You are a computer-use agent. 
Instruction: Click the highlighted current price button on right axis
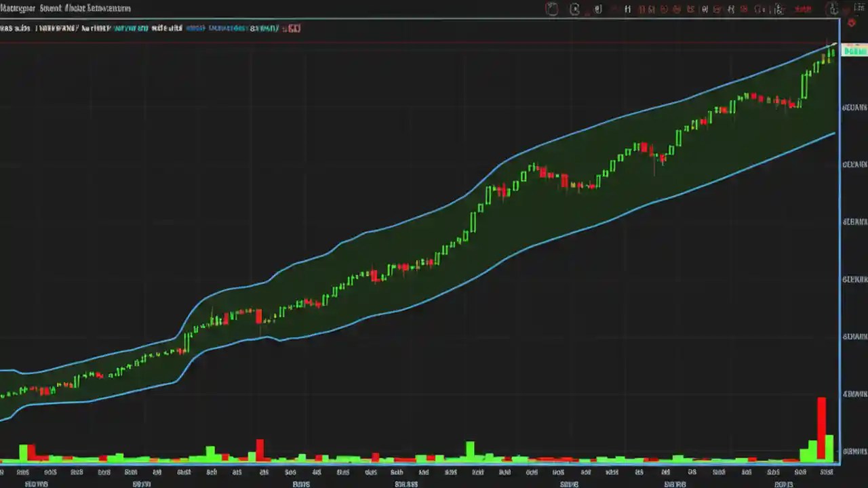[x=853, y=50]
